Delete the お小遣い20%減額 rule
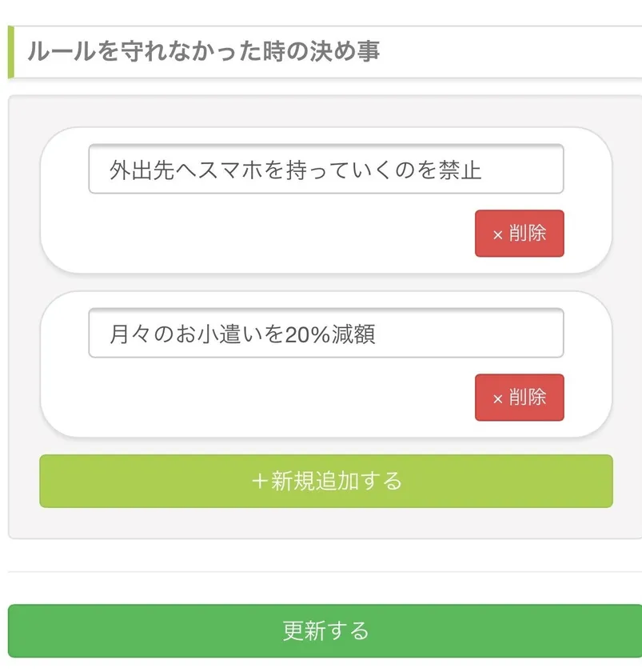Image resolution: width=642 pixels, height=672 pixels. pyautogui.click(x=520, y=398)
